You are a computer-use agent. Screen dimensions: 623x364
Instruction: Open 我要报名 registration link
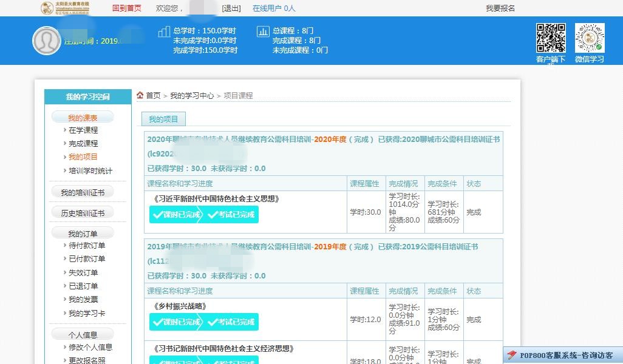[x=500, y=8]
